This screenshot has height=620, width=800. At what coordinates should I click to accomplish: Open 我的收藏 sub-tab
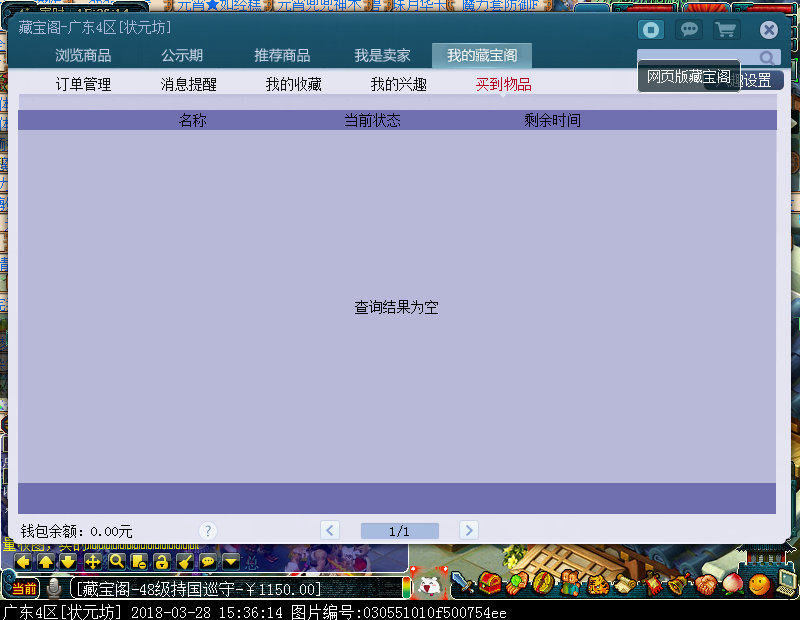click(294, 84)
